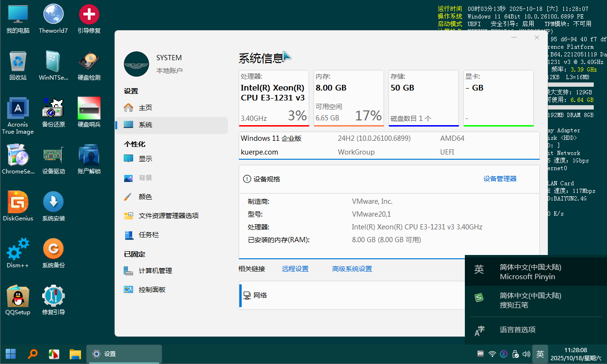Image resolution: width=607 pixels, height=364 pixels.
Task: Toggle the 英 input indicator in taskbar
Action: tap(540, 354)
